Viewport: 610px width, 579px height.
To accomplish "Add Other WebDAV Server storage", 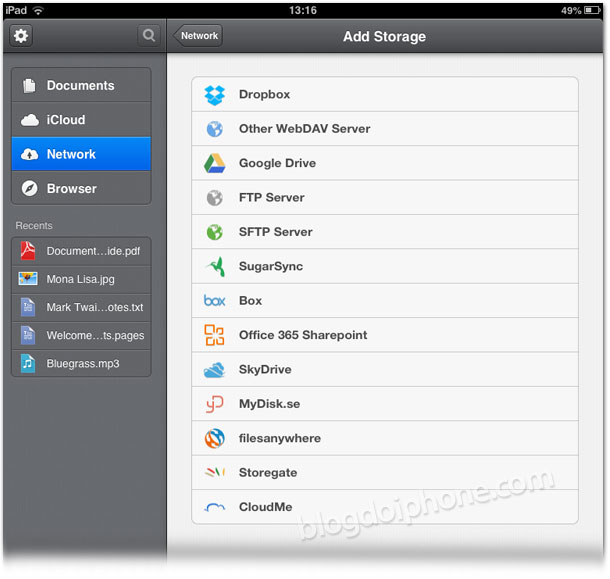I will pos(385,129).
